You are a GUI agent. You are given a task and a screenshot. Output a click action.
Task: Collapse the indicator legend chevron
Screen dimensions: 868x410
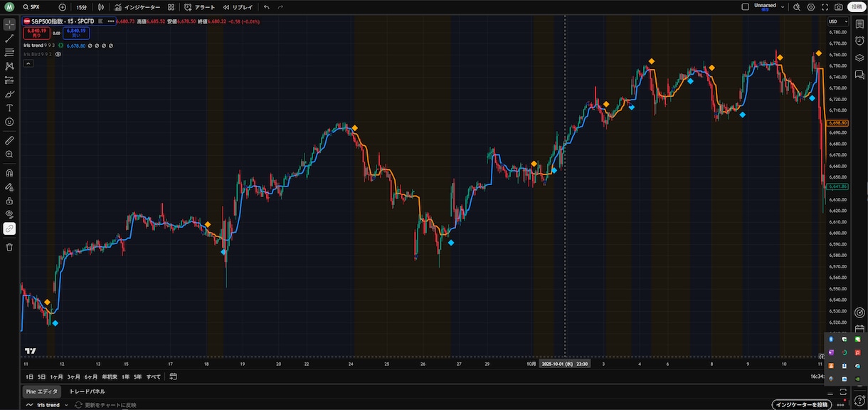(28, 63)
